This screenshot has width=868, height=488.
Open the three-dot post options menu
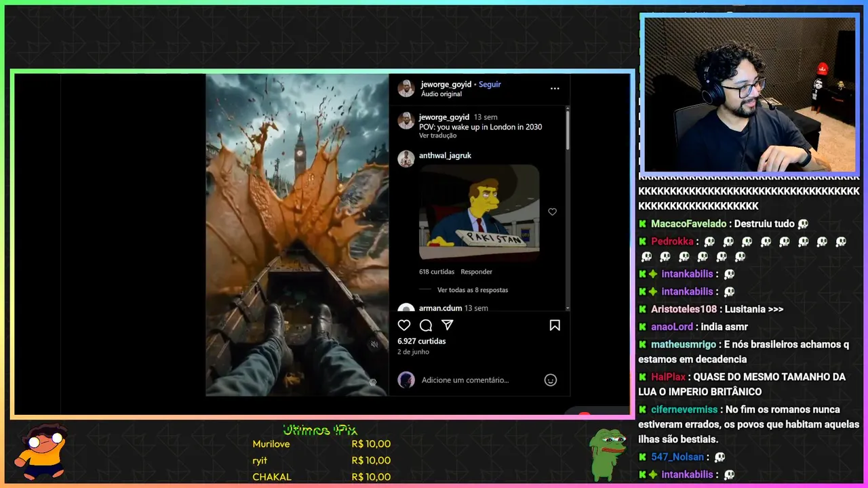pos(555,88)
